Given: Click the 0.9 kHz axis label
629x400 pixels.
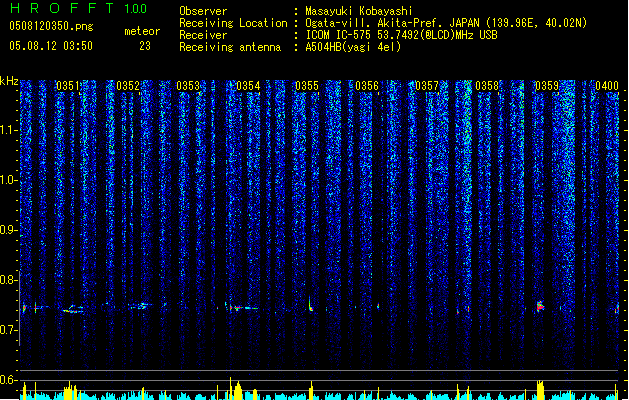Looking at the screenshot, I should click(9, 230).
